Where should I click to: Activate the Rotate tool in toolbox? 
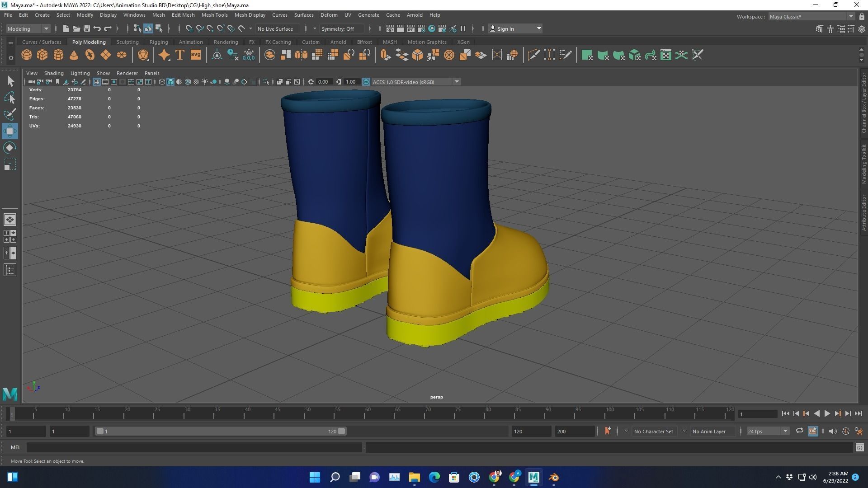pyautogui.click(x=10, y=148)
